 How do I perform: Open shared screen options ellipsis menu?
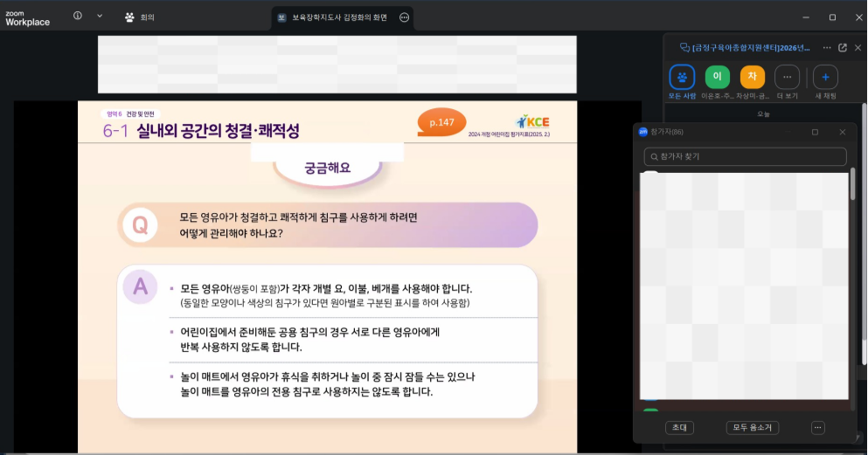click(x=404, y=17)
